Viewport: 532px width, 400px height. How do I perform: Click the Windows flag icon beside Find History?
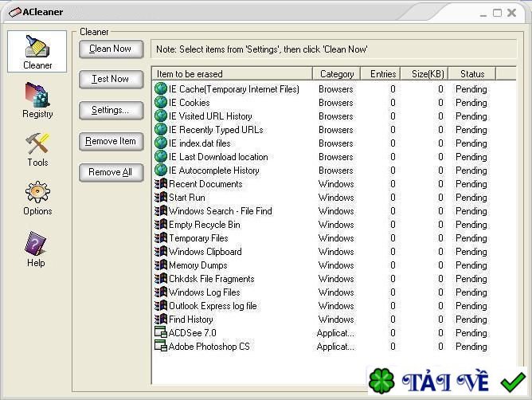(x=161, y=320)
